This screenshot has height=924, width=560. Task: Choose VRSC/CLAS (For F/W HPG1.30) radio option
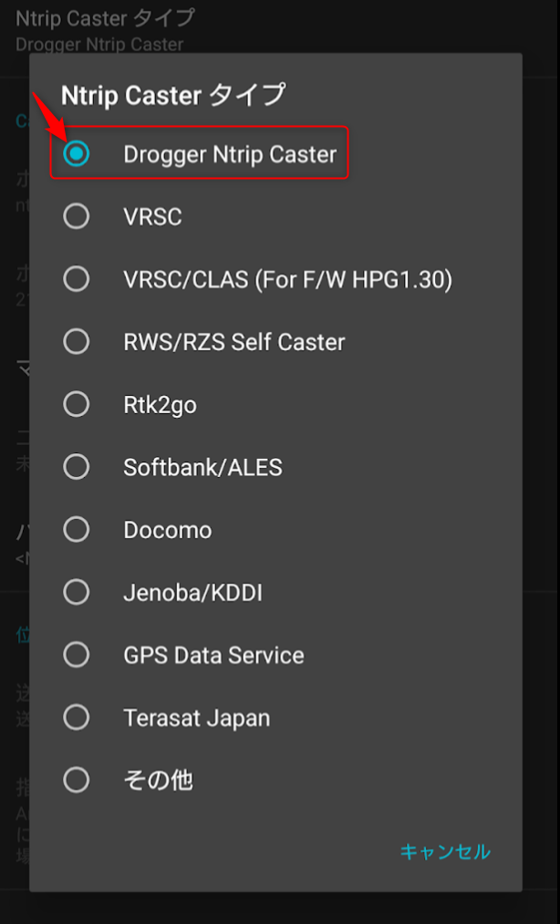click(77, 279)
